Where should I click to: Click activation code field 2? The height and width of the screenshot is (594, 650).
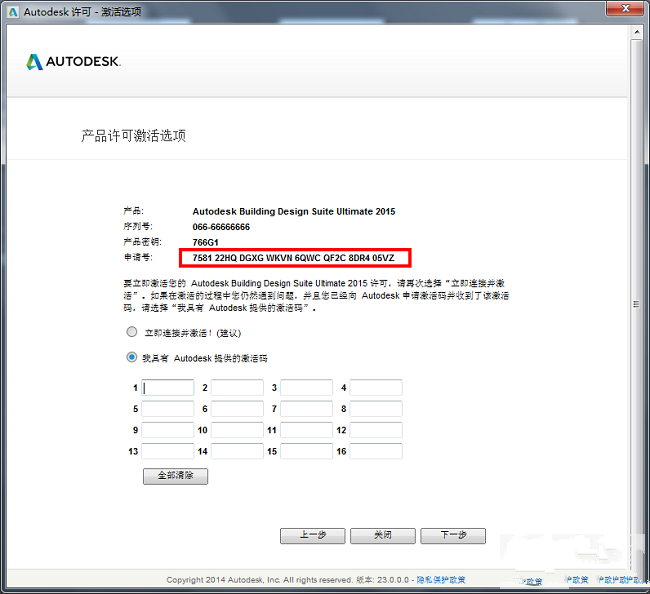coord(237,388)
